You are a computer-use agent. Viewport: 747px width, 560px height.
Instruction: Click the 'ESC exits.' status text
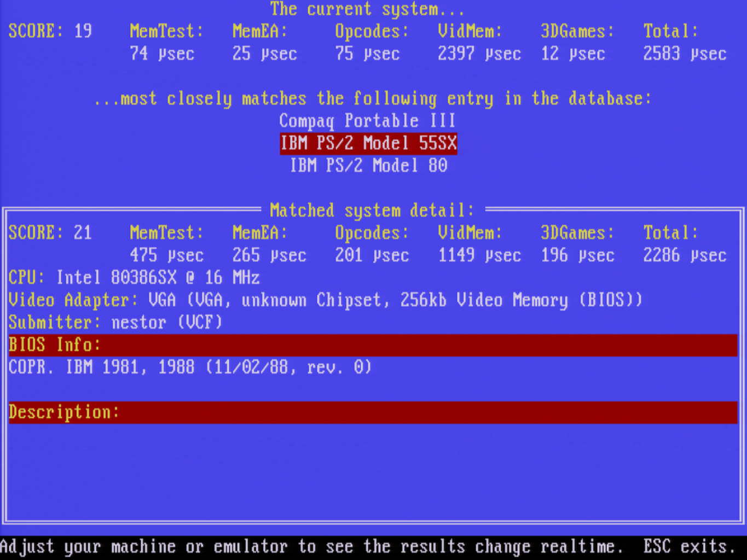[x=689, y=546]
